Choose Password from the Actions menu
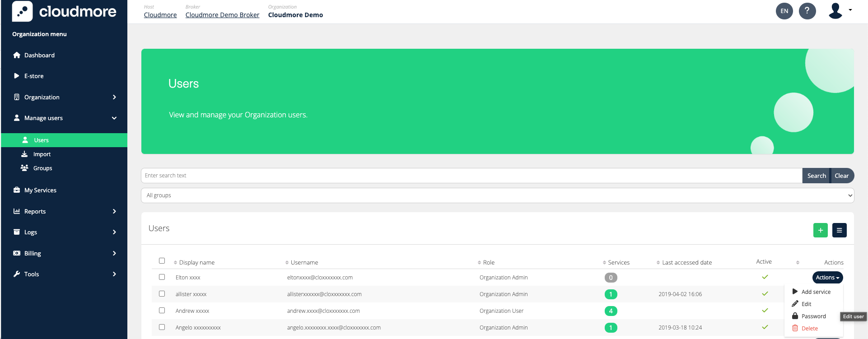Viewport: 868px width, 339px height. point(813,316)
